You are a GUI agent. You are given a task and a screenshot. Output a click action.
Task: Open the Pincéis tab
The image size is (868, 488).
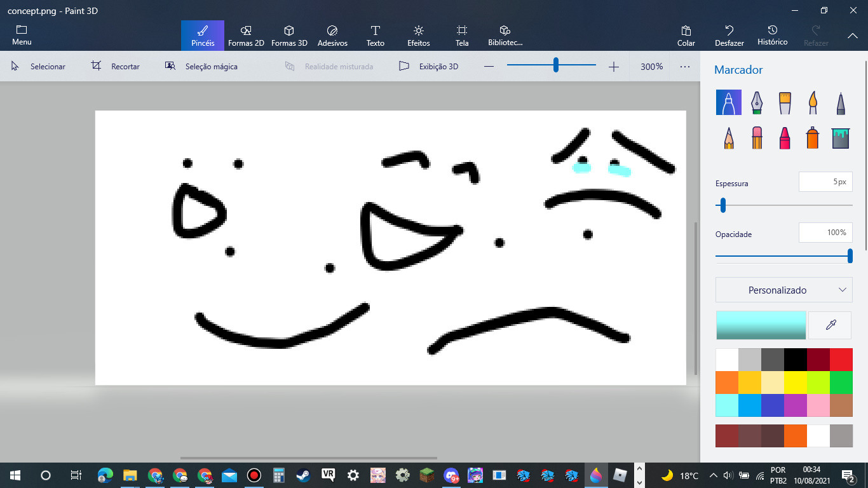click(202, 35)
